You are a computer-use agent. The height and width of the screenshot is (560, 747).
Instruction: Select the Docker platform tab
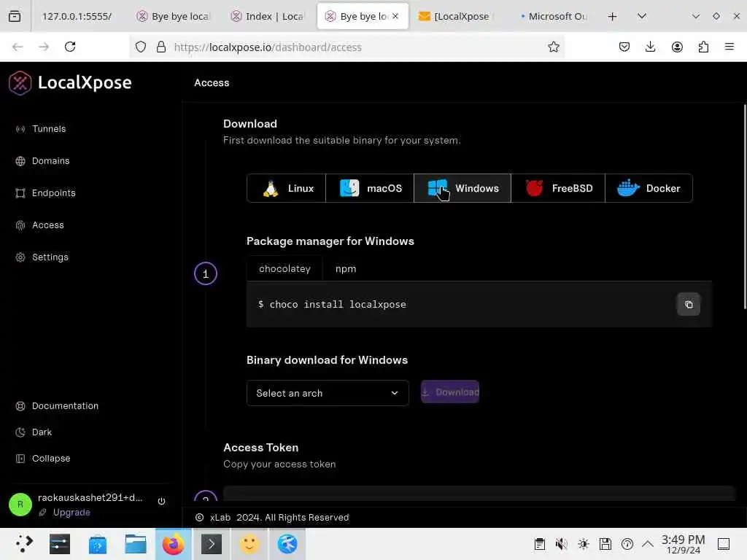click(x=649, y=189)
